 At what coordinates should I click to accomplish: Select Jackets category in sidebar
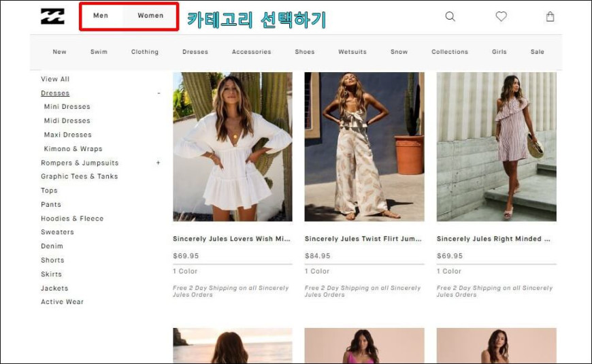pos(54,288)
